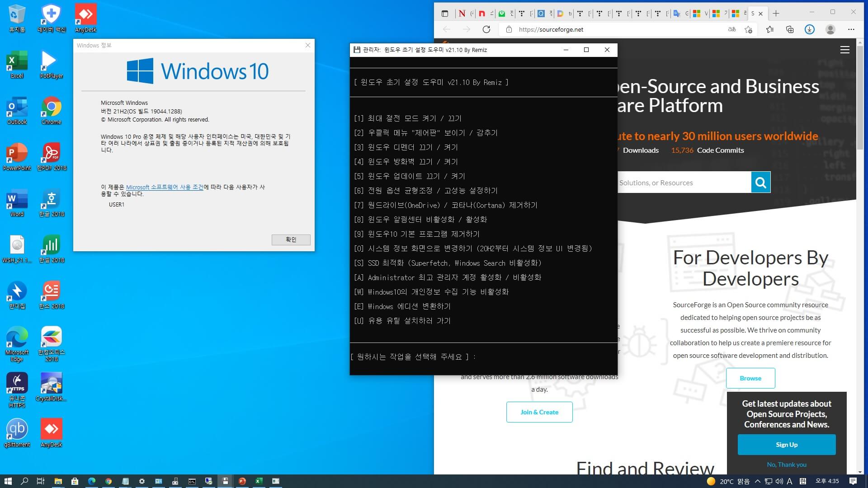Image resolution: width=868 pixels, height=488 pixels.
Task: Click the Join & Create button
Action: click(539, 412)
